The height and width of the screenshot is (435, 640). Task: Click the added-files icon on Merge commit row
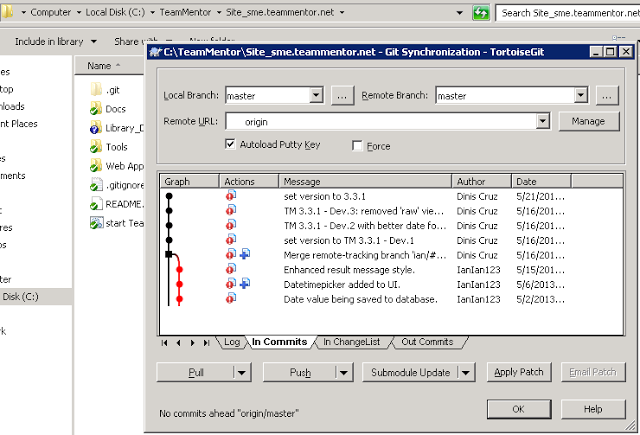click(x=244, y=255)
